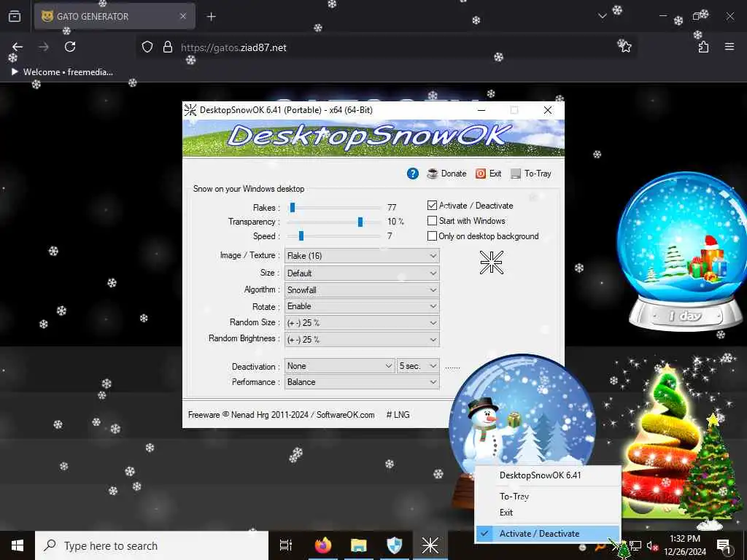Click the DesktopSnowOK banner image
Viewport: 747px width, 560px height.
pos(373,138)
